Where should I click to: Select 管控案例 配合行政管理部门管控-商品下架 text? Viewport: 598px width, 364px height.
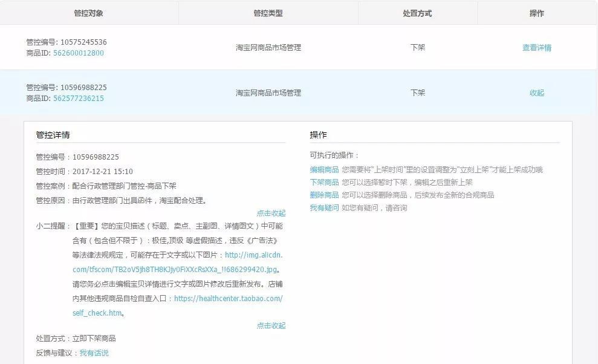coord(106,186)
